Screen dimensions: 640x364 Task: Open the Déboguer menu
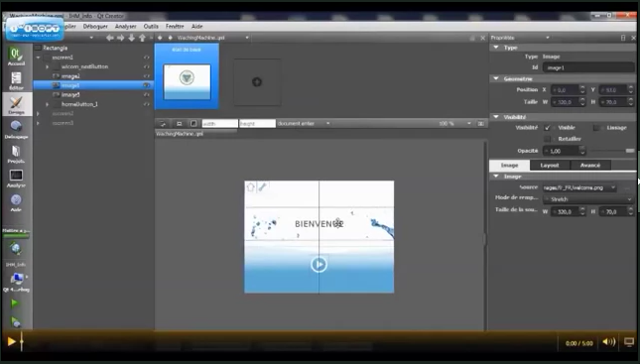click(x=95, y=26)
